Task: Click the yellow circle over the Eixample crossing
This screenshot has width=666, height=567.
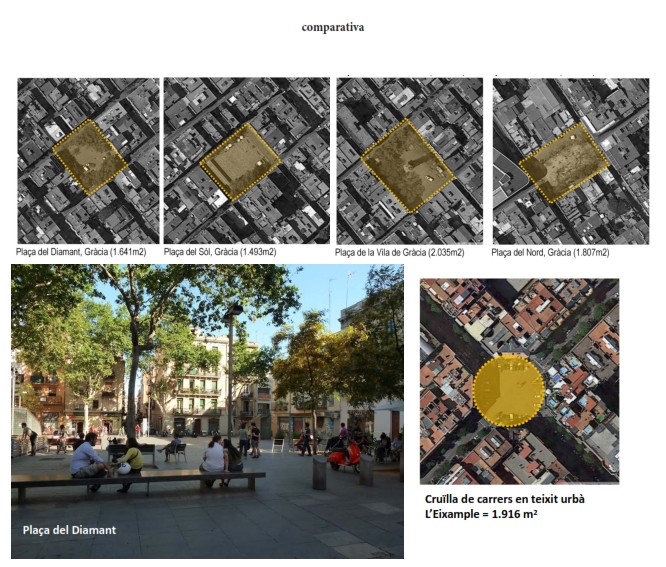Action: 508,390
